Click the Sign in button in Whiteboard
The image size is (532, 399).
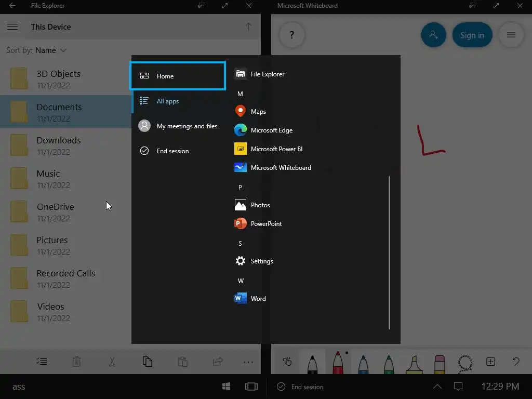click(x=472, y=35)
